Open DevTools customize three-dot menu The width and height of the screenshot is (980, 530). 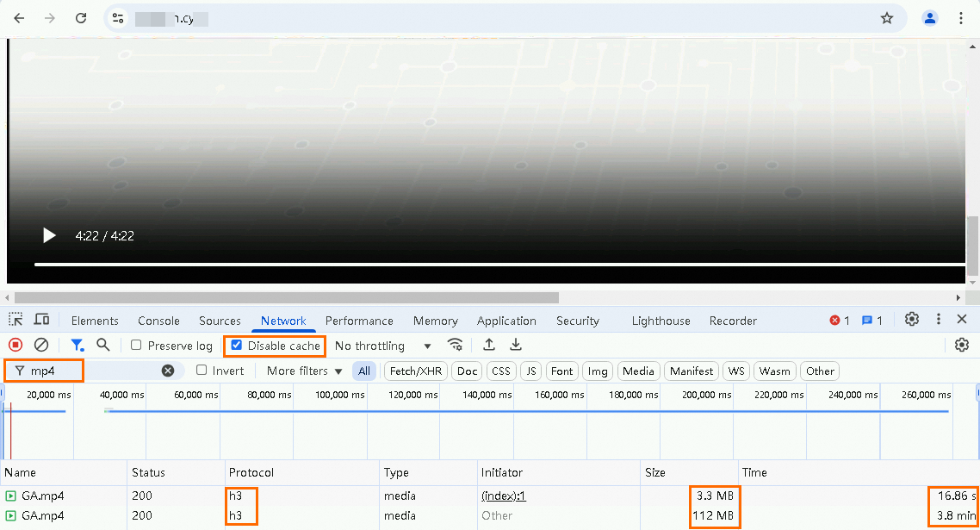point(938,319)
